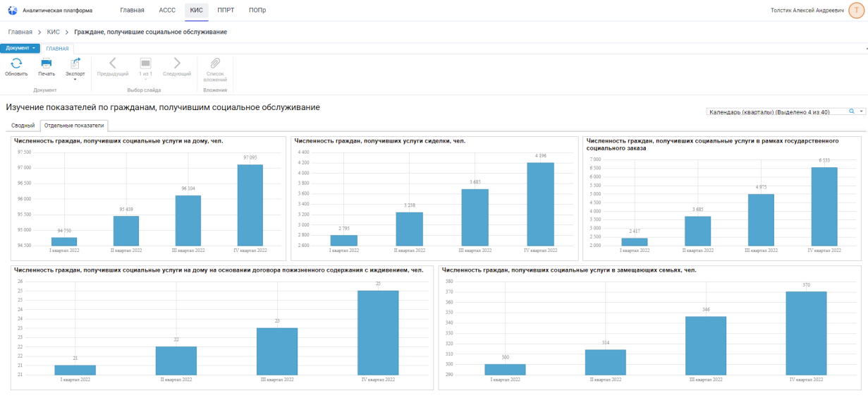Image resolution: width=868 pixels, height=398 pixels.
Task: Select the ПОПр navigation item
Action: coord(257,11)
